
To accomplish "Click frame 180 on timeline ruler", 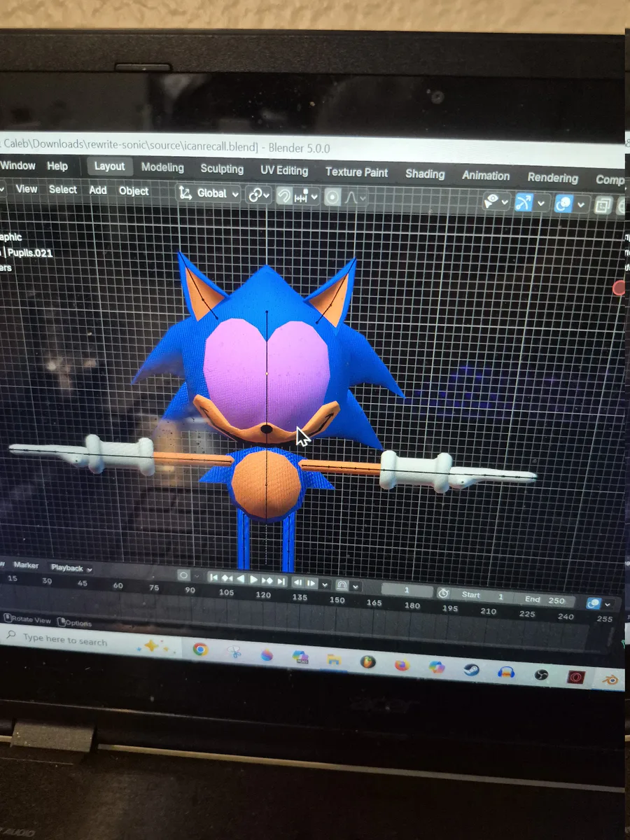I will click(412, 605).
